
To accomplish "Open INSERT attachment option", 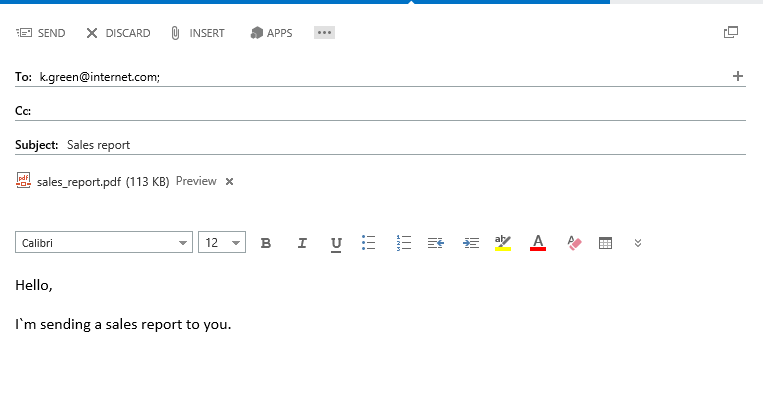I will [198, 33].
